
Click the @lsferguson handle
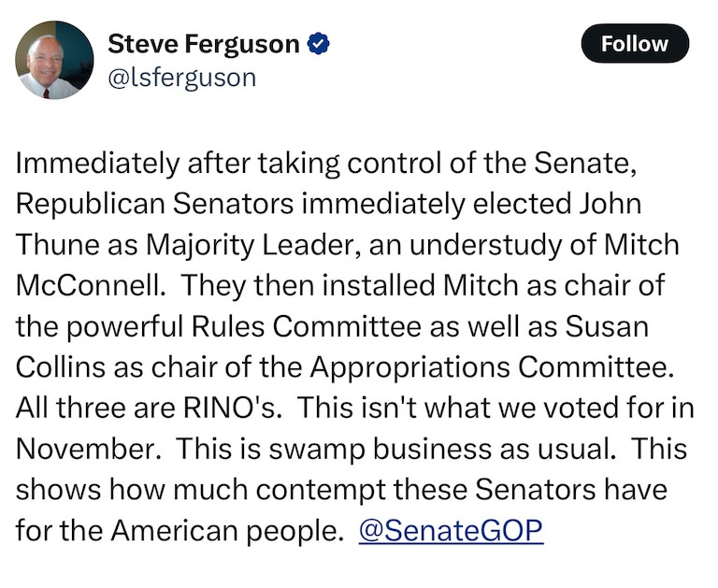[181, 77]
